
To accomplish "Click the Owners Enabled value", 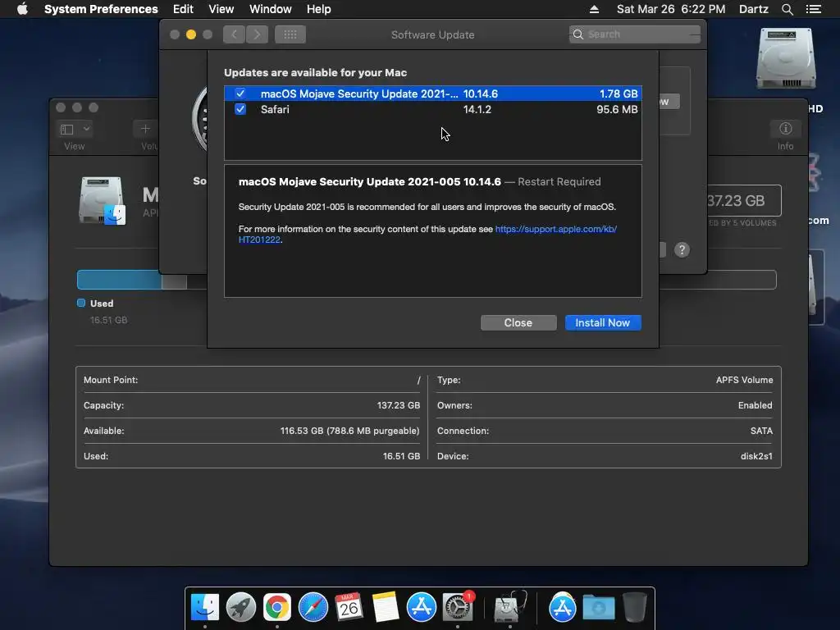I will pyautogui.click(x=755, y=405).
